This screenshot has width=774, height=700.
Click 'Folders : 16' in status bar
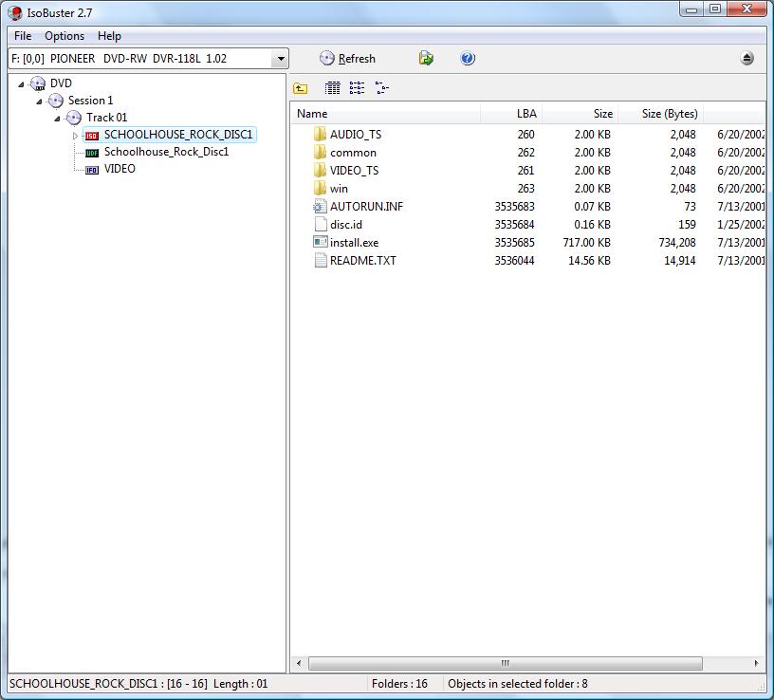pos(399,684)
